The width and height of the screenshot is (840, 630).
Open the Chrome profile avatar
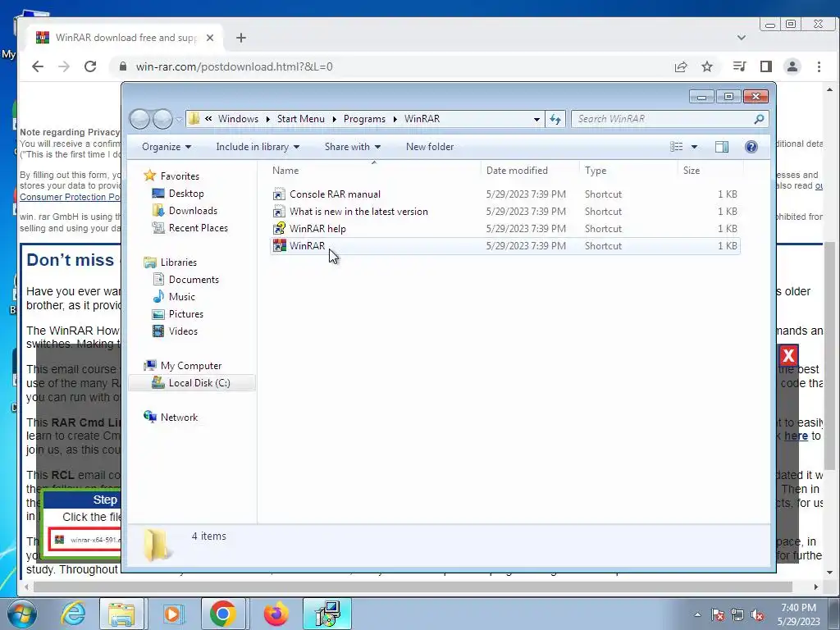tap(792, 66)
